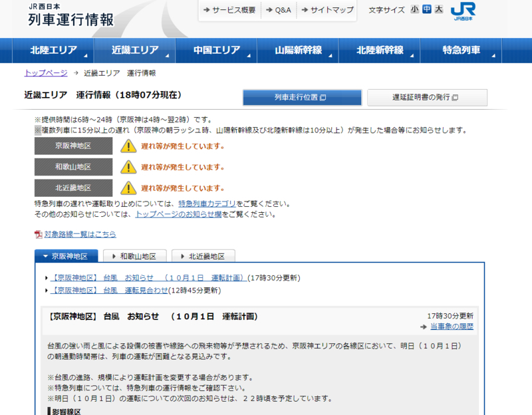Open the 対象路線一覧はこちら link
Viewport: 532px width, 415px height.
[x=80, y=234]
